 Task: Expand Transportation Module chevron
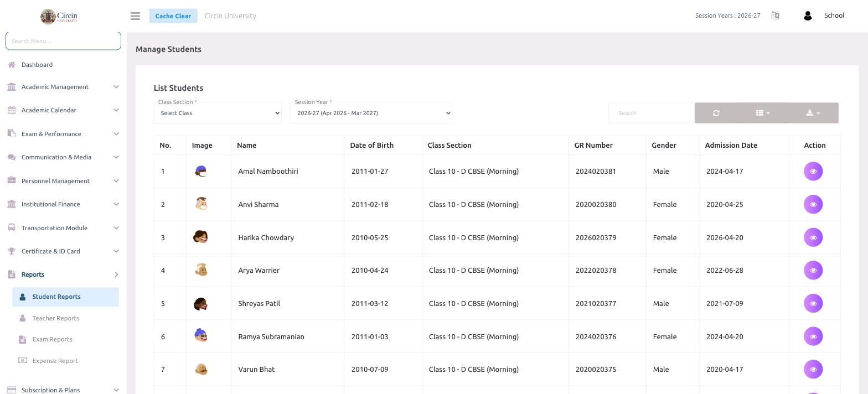tap(116, 228)
